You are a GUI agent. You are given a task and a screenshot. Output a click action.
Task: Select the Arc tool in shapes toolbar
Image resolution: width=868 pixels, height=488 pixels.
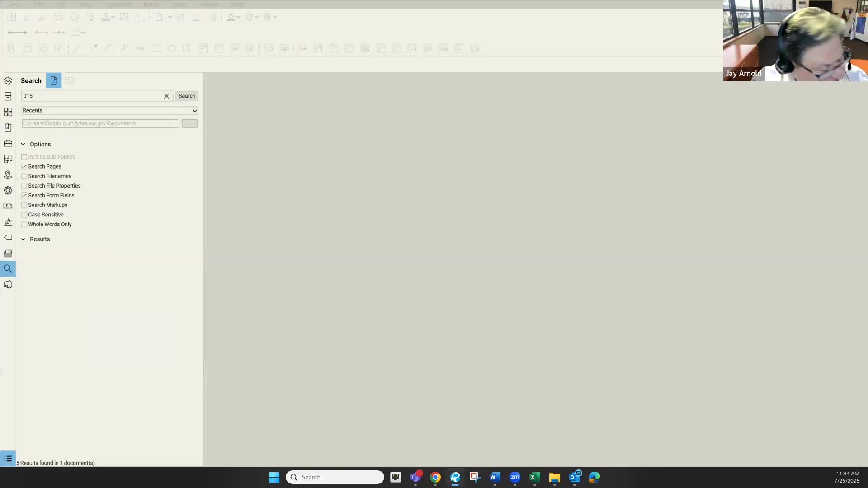tap(109, 48)
